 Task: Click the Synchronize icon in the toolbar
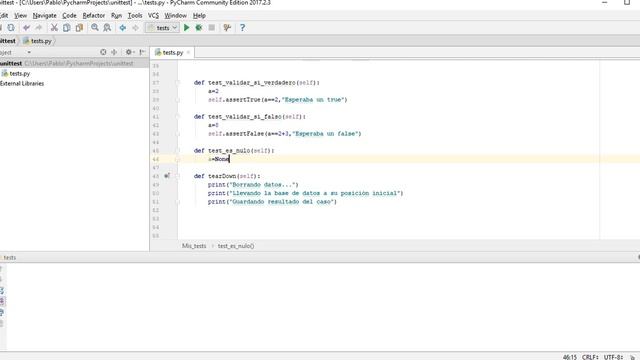pos(11,28)
